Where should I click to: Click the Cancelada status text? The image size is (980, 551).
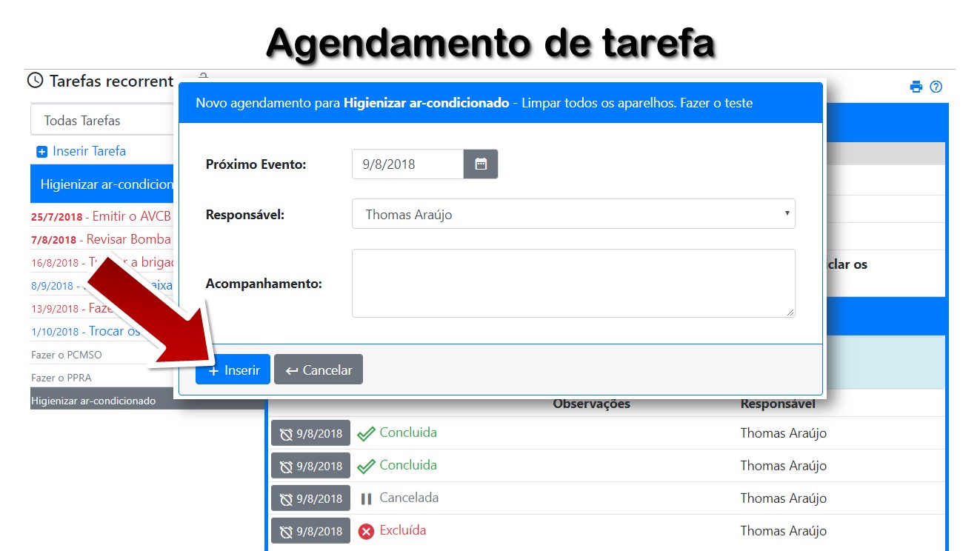pos(409,498)
